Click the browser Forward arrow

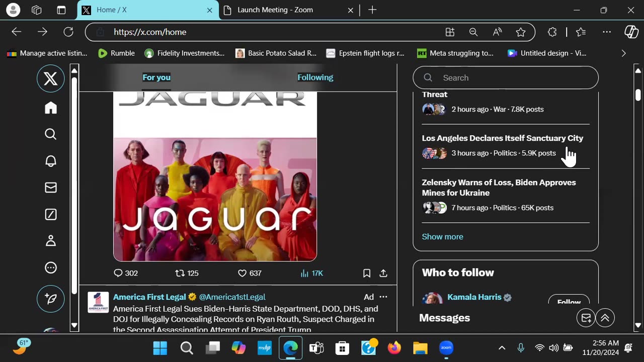point(42,32)
